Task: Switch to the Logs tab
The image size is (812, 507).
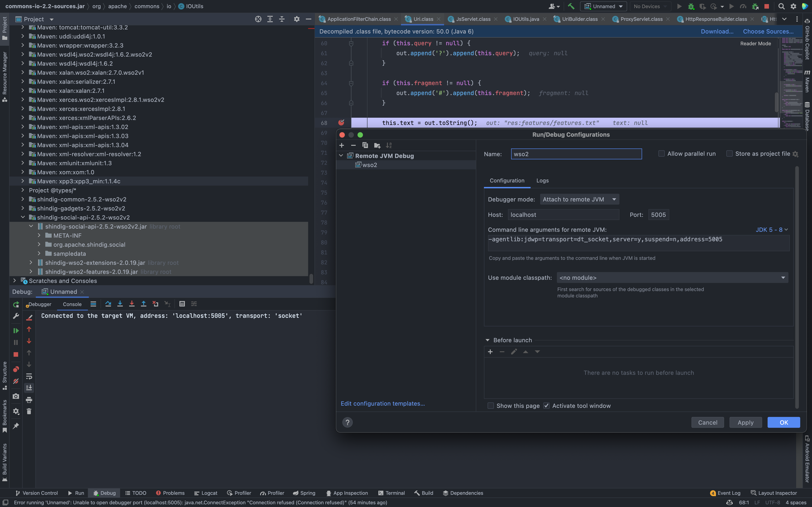Action: (542, 180)
